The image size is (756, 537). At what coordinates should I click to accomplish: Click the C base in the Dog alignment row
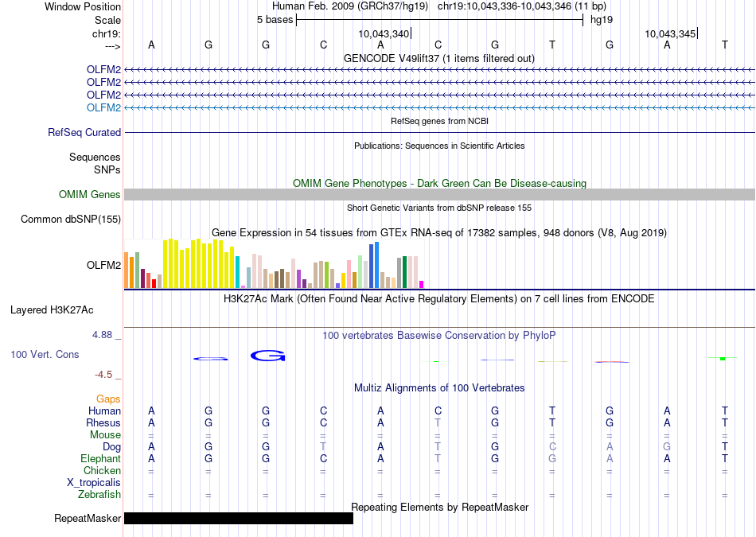click(552, 447)
